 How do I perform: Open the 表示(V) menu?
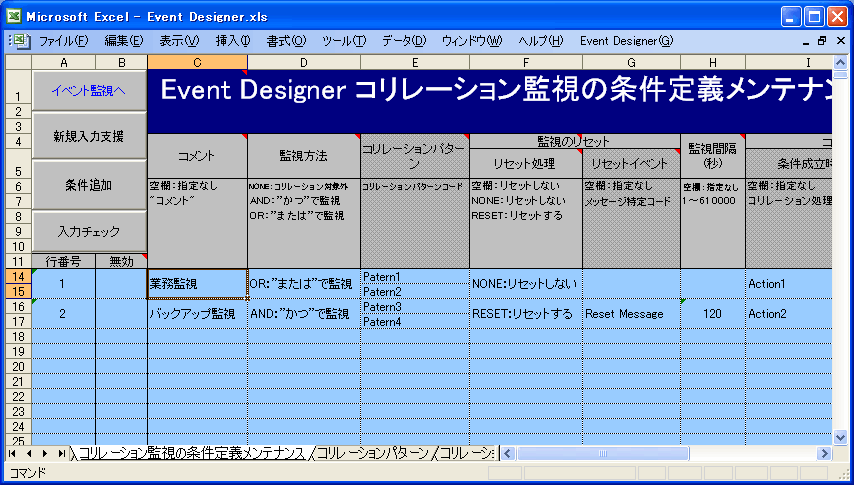(x=179, y=41)
